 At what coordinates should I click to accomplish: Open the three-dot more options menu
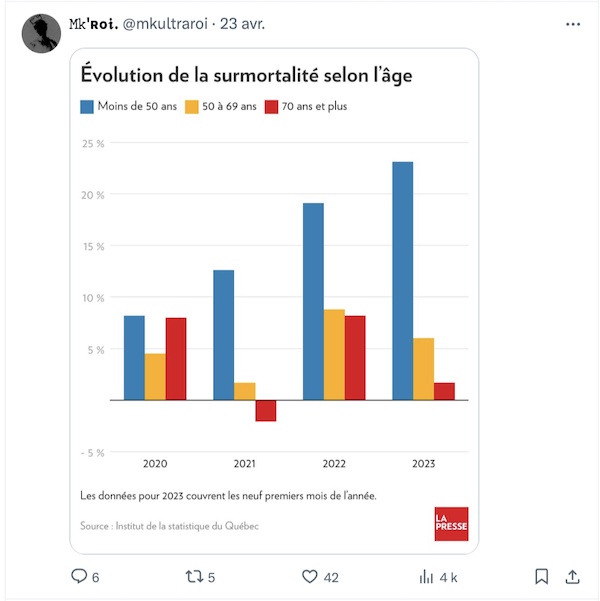[x=573, y=24]
